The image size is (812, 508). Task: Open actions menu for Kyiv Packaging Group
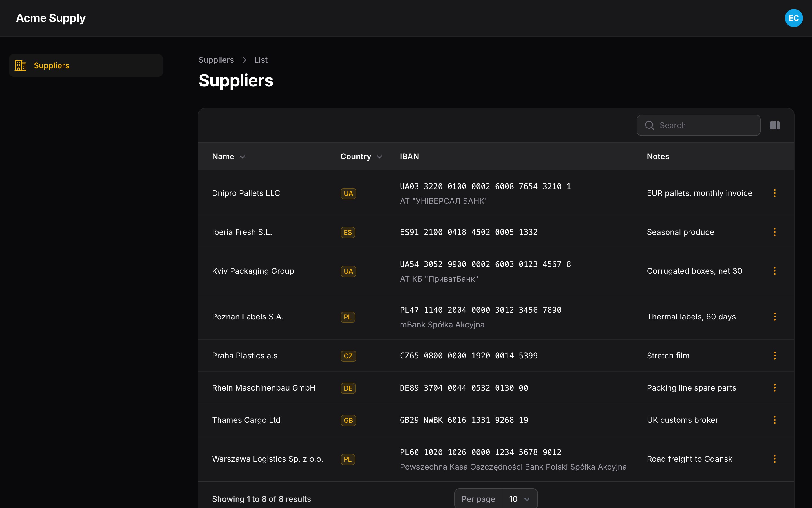[x=775, y=271]
